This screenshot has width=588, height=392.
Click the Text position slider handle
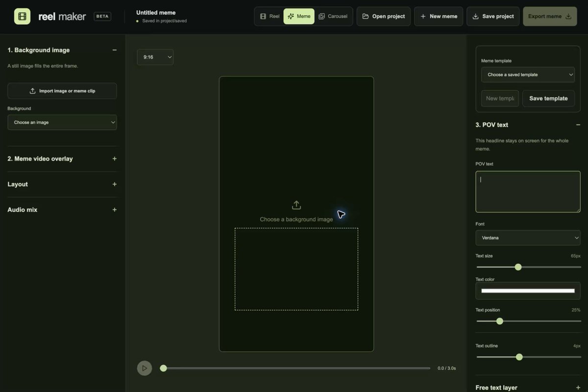click(500, 321)
